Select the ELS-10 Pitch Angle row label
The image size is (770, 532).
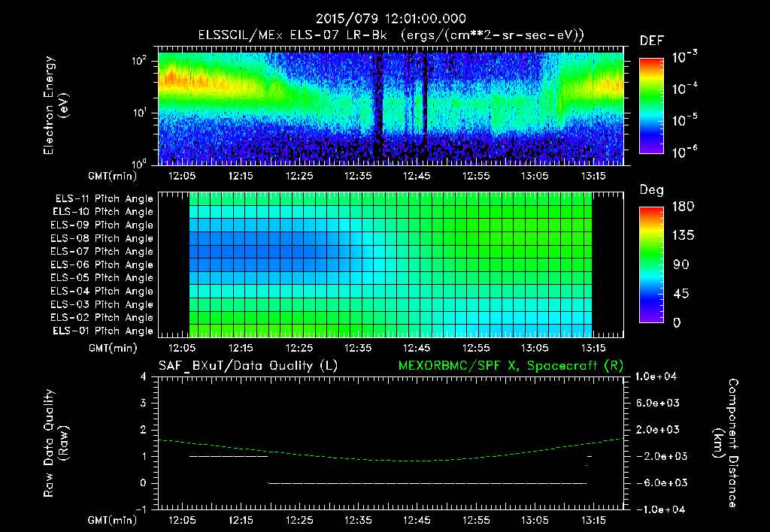(103, 212)
